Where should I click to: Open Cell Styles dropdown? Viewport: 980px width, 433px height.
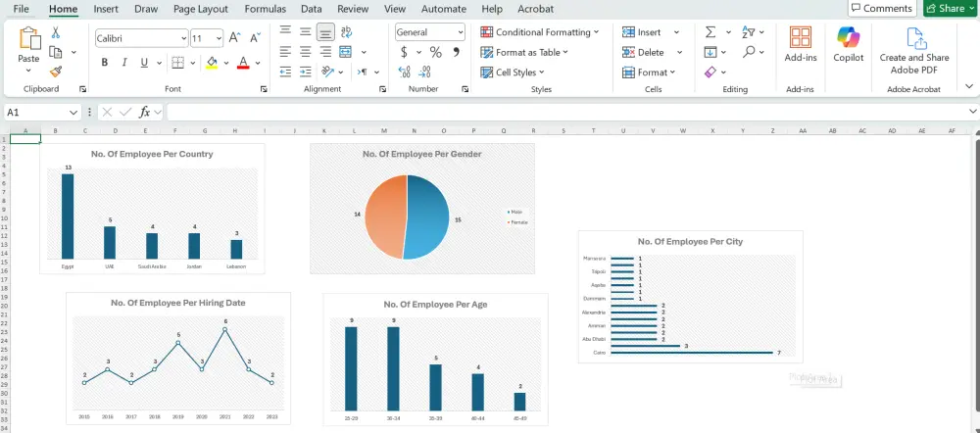(512, 72)
